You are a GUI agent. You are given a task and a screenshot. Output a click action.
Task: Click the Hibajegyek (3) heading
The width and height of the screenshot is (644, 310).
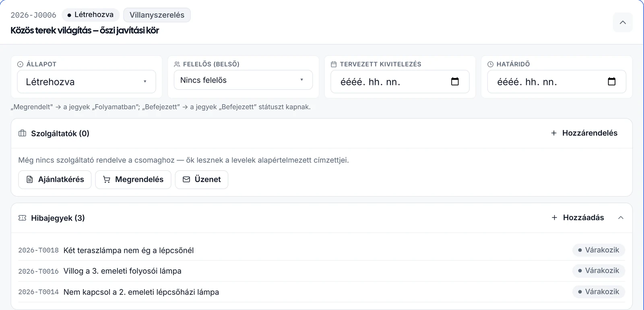tap(58, 218)
